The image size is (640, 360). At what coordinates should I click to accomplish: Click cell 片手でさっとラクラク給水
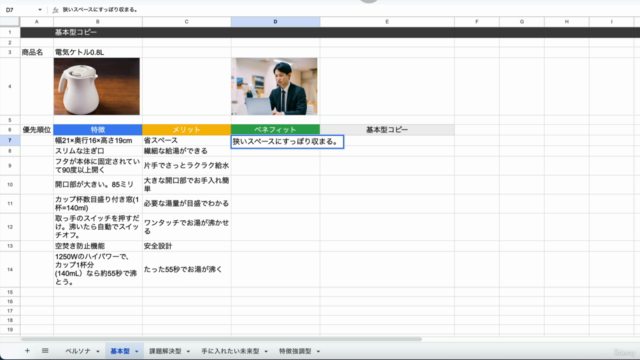pos(187,166)
